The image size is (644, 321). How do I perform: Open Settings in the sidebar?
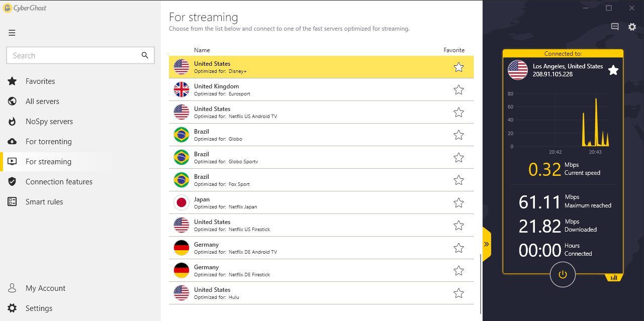point(39,308)
